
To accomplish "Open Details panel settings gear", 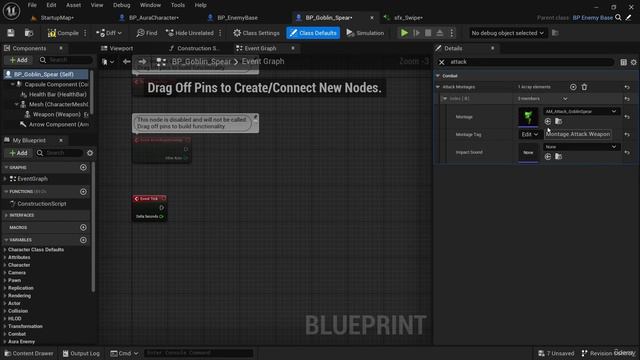I will coord(633,62).
